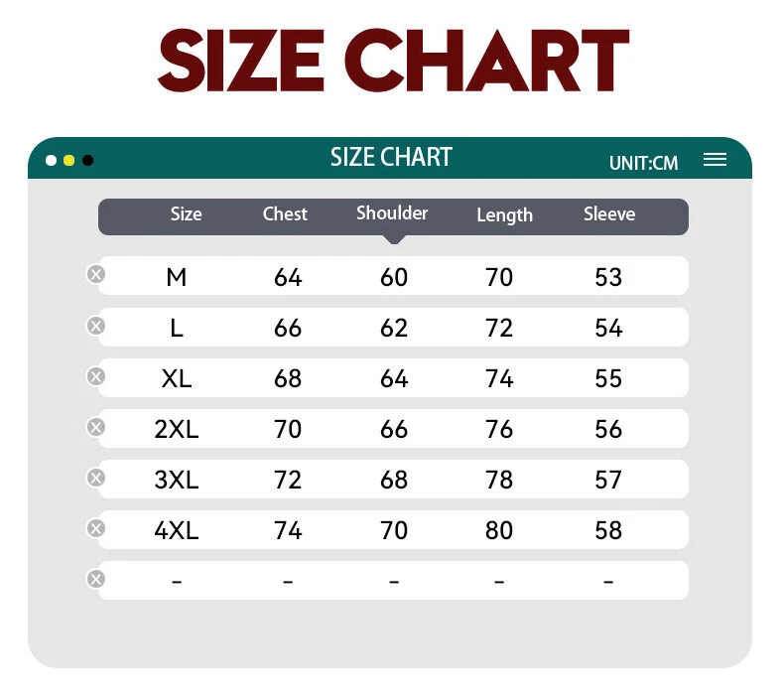Image resolution: width=784 pixels, height=699 pixels.
Task: Select the Chest column header
Action: (285, 214)
